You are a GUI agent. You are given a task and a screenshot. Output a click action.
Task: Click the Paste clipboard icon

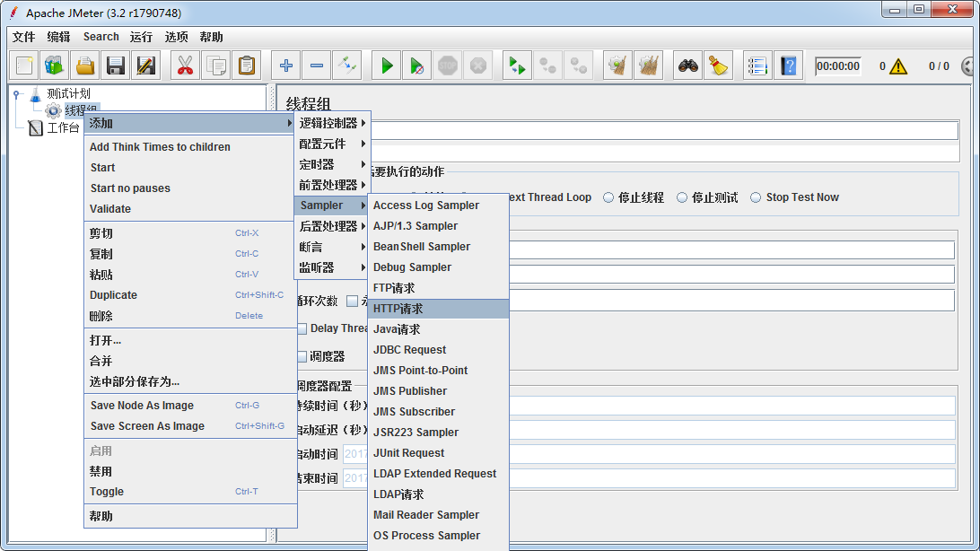pyautogui.click(x=247, y=66)
